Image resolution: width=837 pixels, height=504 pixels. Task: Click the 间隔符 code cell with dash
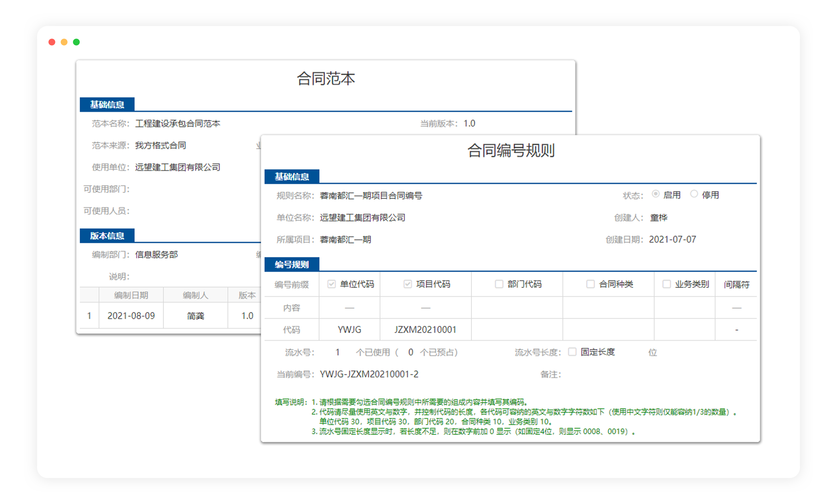click(x=736, y=329)
